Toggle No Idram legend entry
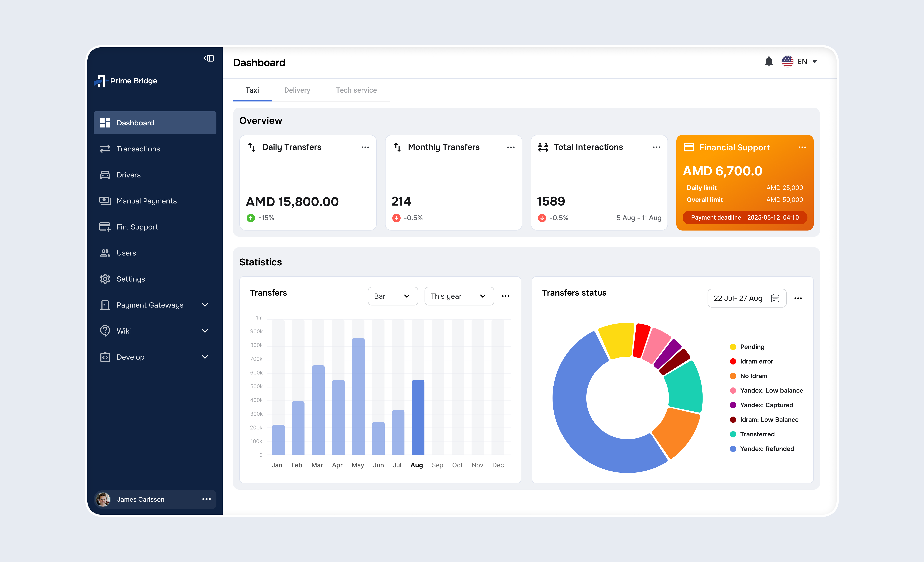Viewport: 924px width, 562px height. click(748, 376)
